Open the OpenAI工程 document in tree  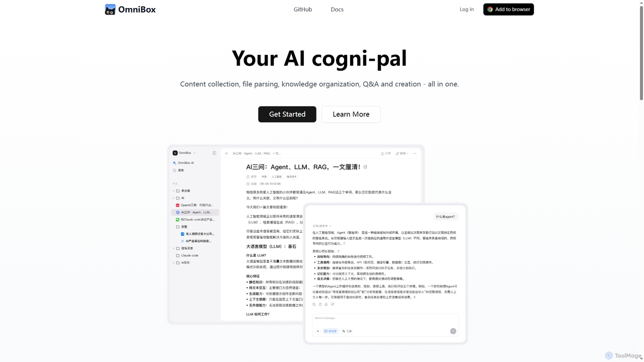pyautogui.click(x=195, y=205)
